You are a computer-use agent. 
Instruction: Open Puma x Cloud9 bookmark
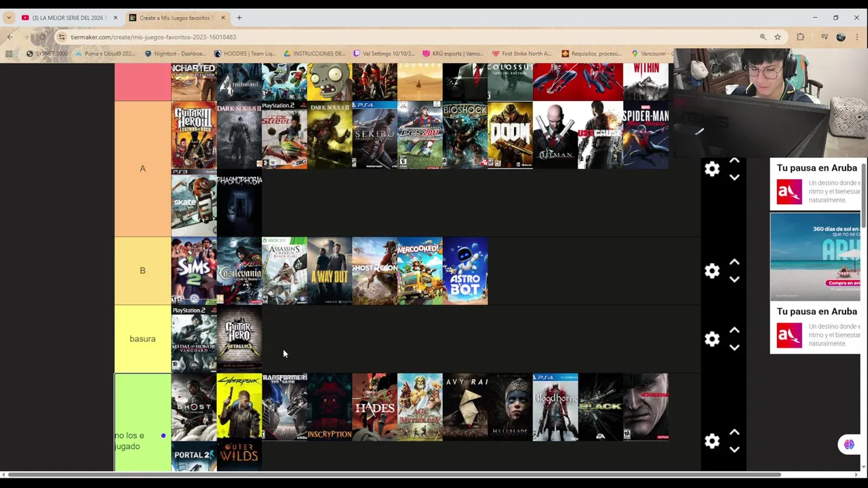click(105, 54)
